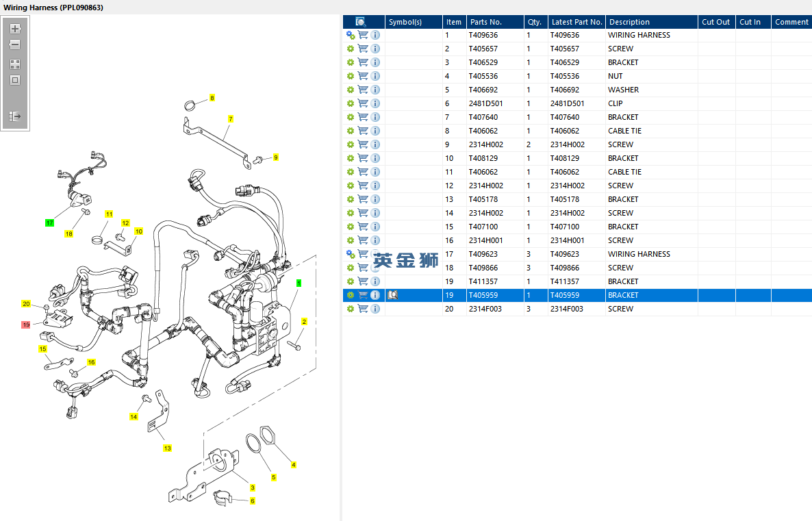Select the NUT description cell

tap(616, 76)
